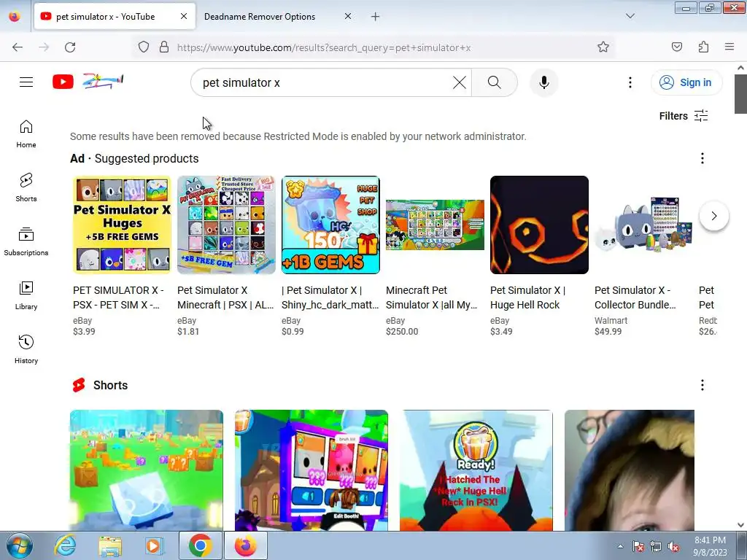The image size is (747, 560).
Task: Start voice search with microphone
Action: coord(543,82)
